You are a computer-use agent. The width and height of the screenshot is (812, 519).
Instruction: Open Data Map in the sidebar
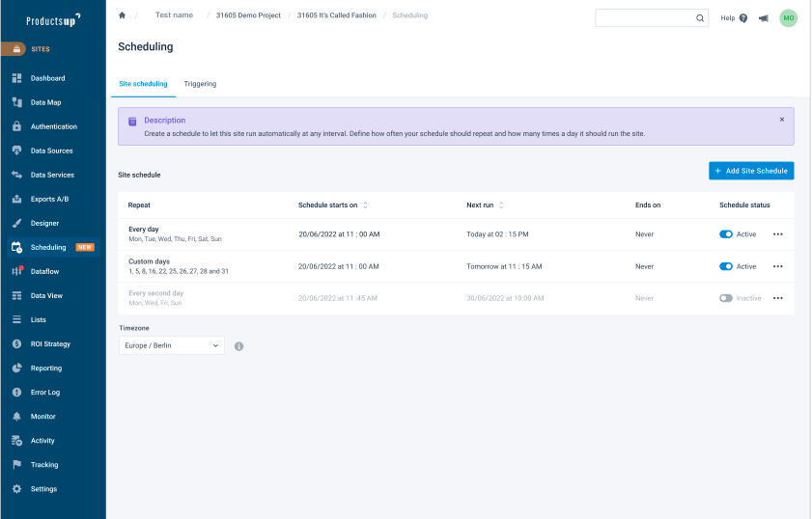(45, 102)
